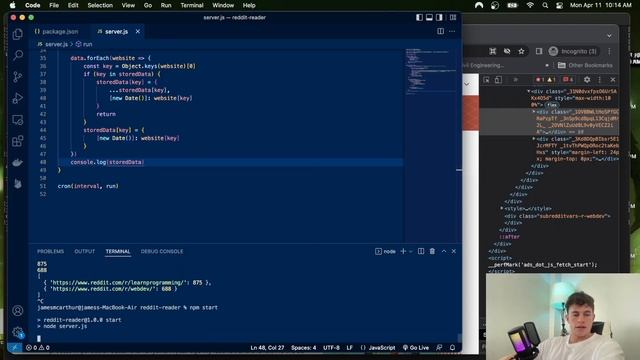The height and width of the screenshot is (360, 640).
Task: Switch to the Debug Console tab
Action: (162, 251)
